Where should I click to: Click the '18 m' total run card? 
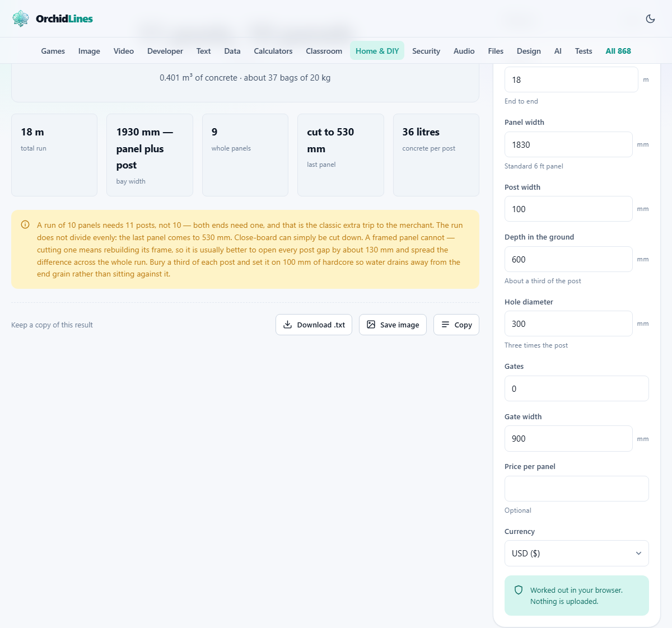(x=54, y=155)
